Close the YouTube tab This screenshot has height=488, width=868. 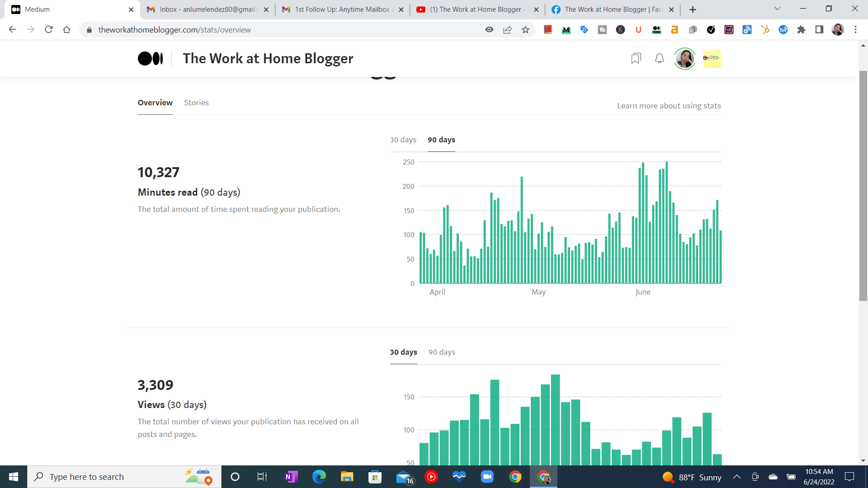point(536,9)
